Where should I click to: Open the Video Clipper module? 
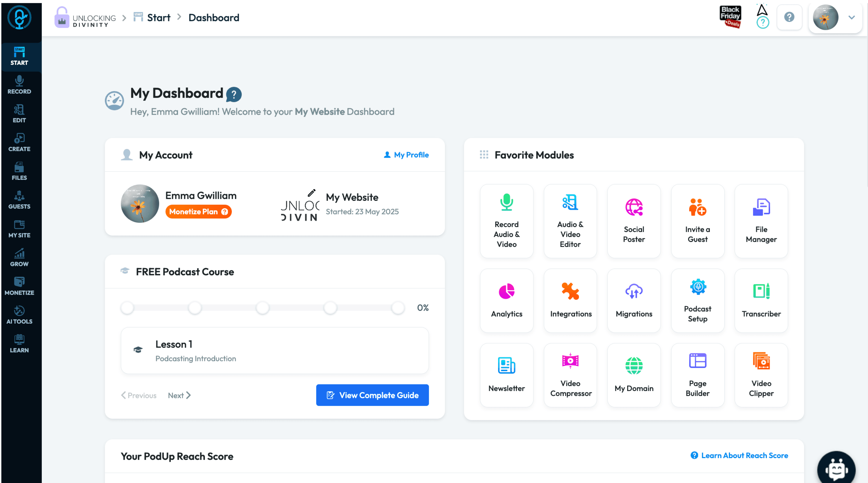pos(761,375)
